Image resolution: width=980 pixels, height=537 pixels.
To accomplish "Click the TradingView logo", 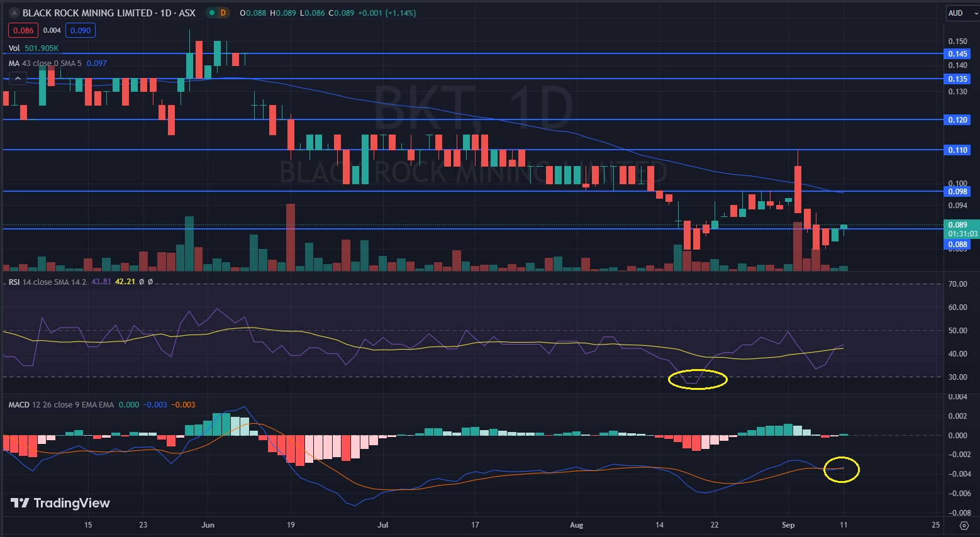I will point(60,503).
